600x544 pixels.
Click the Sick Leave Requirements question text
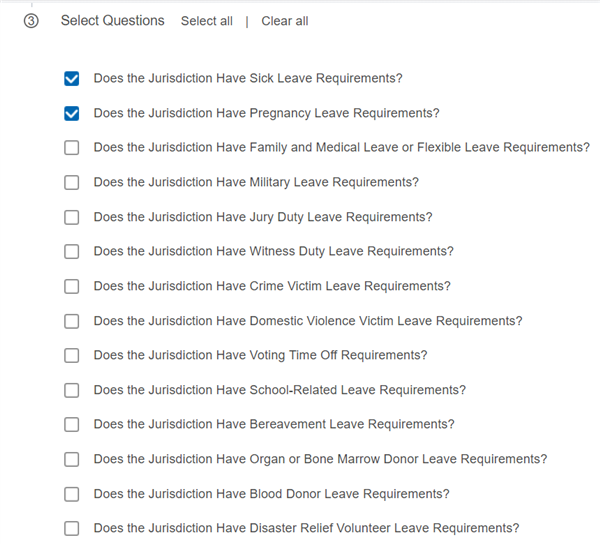248,78
